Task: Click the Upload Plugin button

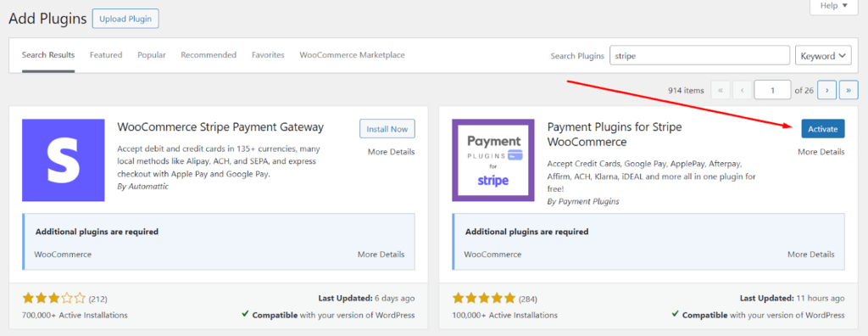Action: pyautogui.click(x=125, y=19)
